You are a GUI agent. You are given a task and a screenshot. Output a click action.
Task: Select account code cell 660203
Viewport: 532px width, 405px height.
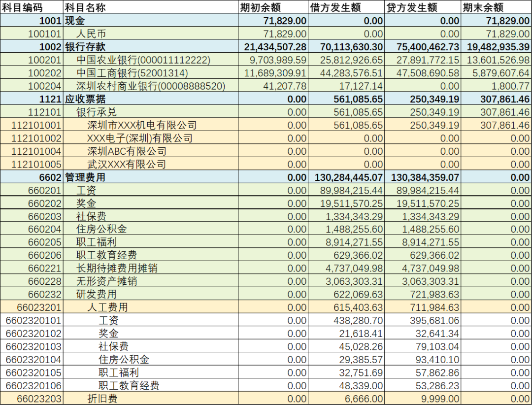coord(32,216)
